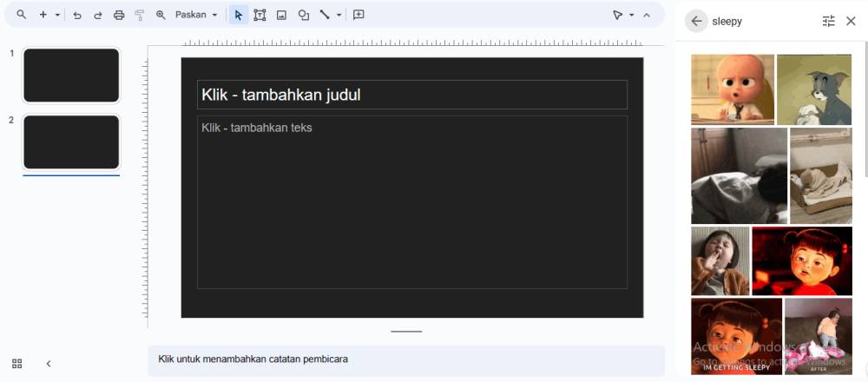This screenshot has width=868, height=382.
Task: Click the pointer mode icon on toolbar right
Action: point(618,15)
